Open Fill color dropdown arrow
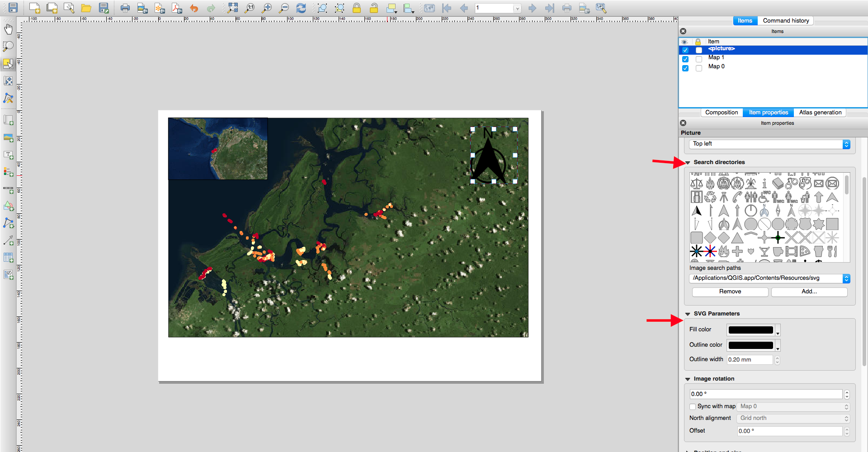 [778, 331]
